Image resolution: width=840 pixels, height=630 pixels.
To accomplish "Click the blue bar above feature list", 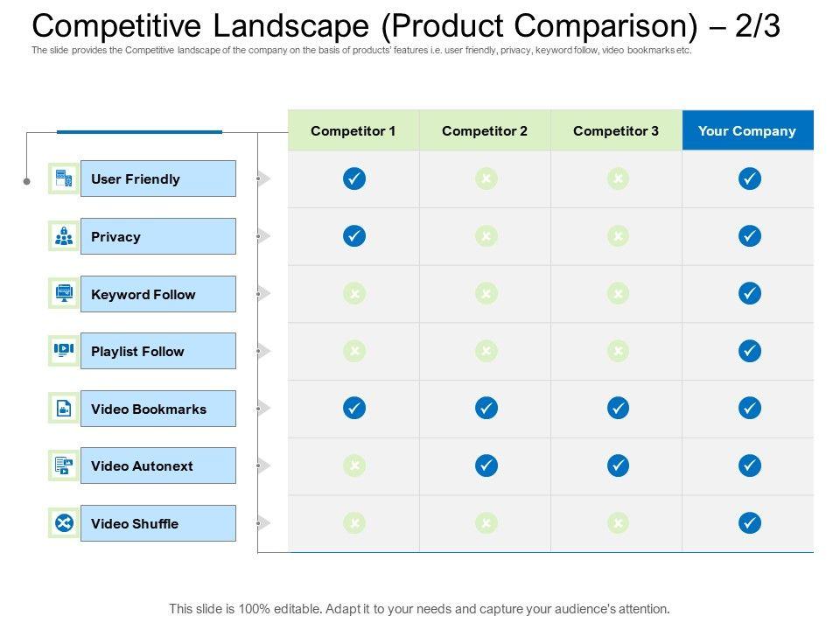I will (139, 132).
